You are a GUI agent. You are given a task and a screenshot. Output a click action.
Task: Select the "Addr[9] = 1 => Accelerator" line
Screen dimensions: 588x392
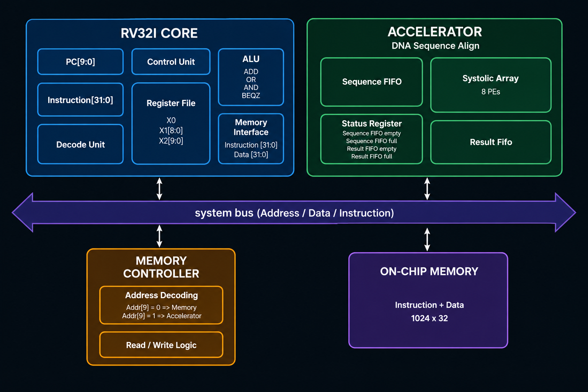(162, 316)
